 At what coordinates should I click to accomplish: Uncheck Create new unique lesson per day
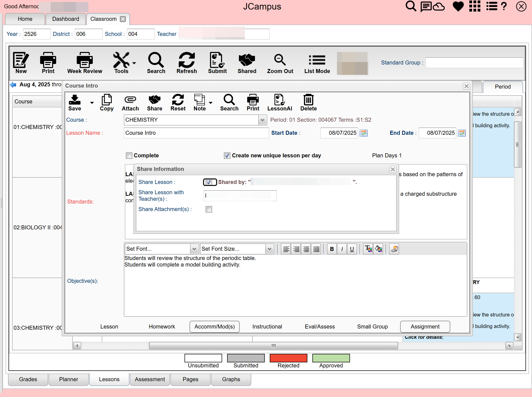click(x=227, y=156)
